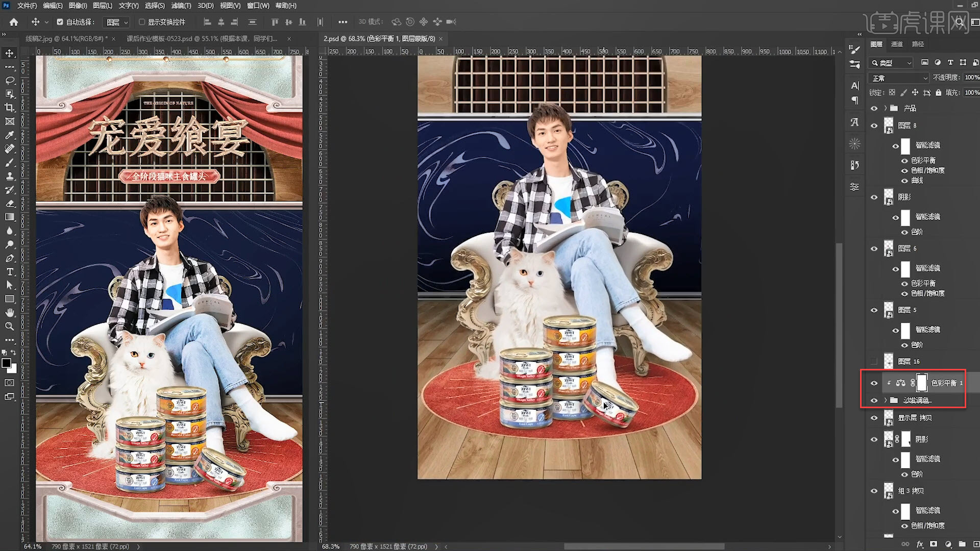This screenshot has width=980, height=551.
Task: Select the Lasso tool
Action: pos(9,81)
